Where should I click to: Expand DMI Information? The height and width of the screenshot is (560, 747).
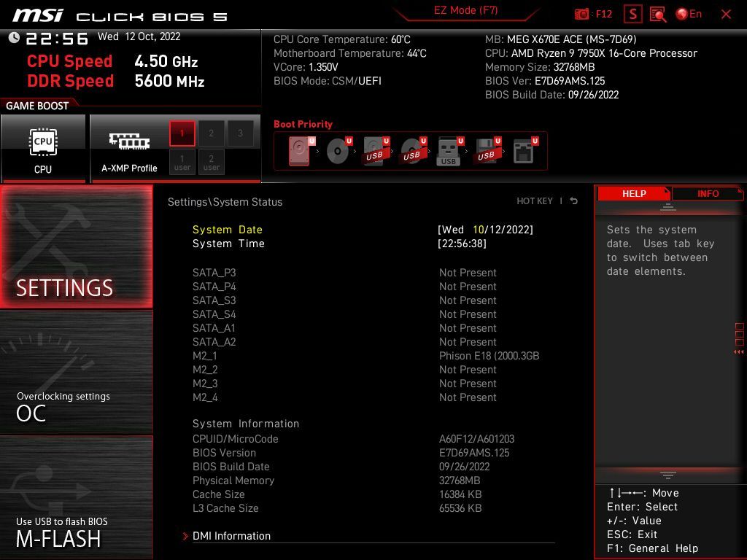pos(231,536)
